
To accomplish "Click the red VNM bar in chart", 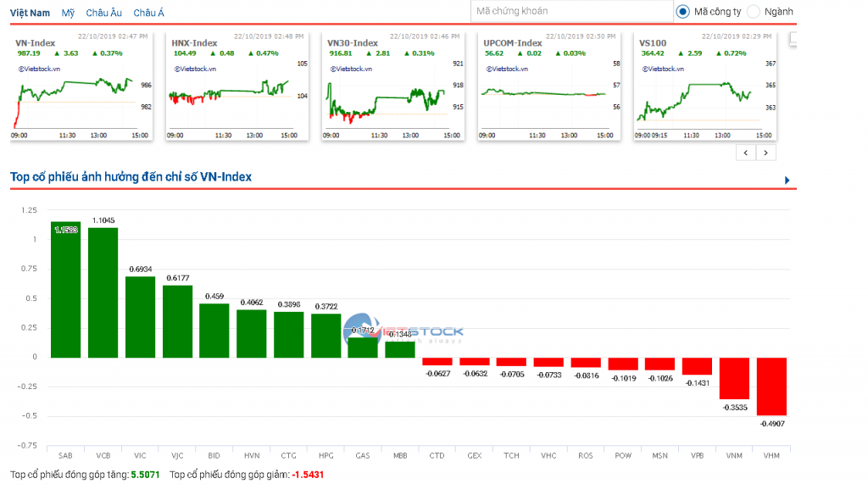I will (734, 377).
